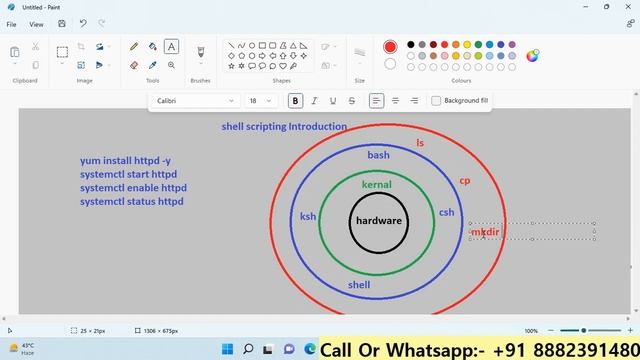Screen dimensions: 640x360
Task: Select Colour 1 red foreground swatch
Action: [390, 47]
